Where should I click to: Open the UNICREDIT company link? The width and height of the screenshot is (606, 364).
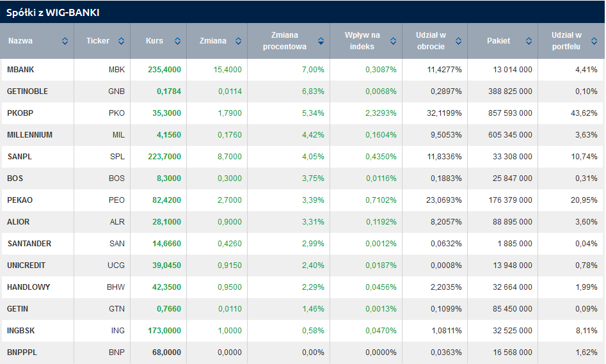26,265
